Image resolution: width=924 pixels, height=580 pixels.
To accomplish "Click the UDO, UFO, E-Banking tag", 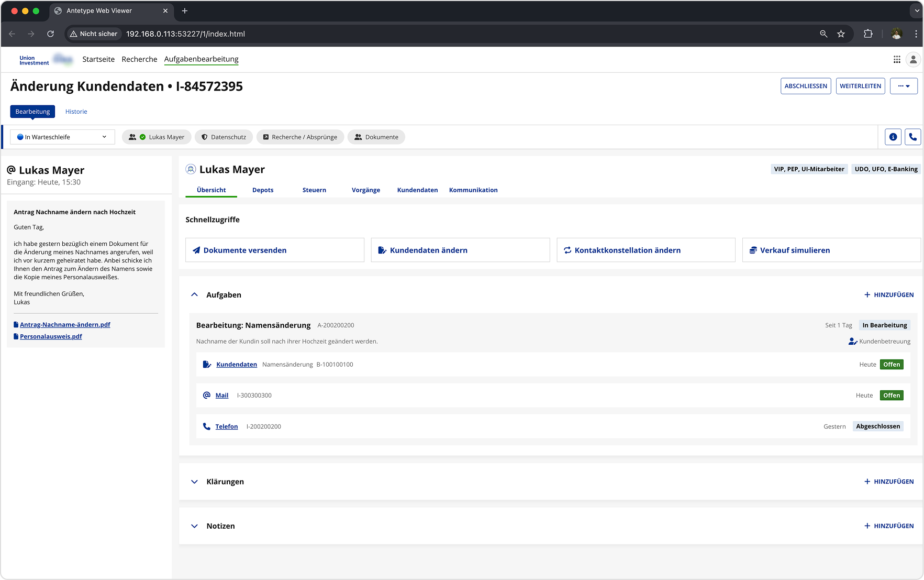I will click(886, 169).
